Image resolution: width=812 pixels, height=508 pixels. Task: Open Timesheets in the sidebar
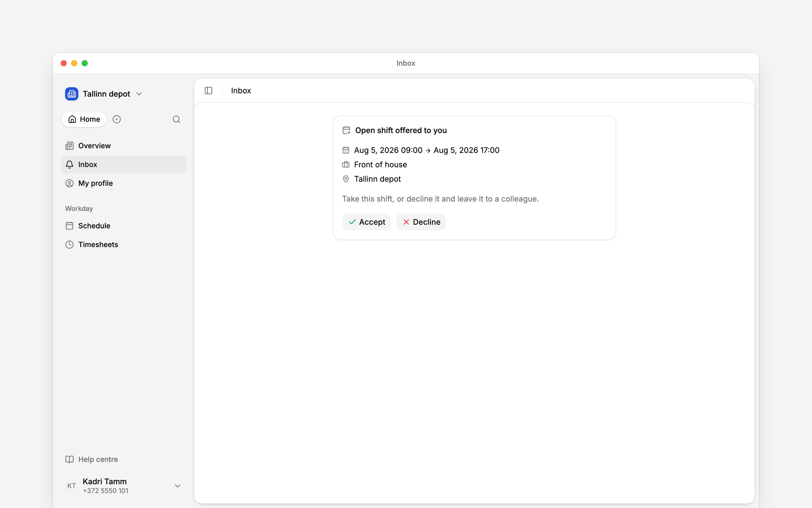[124, 245]
